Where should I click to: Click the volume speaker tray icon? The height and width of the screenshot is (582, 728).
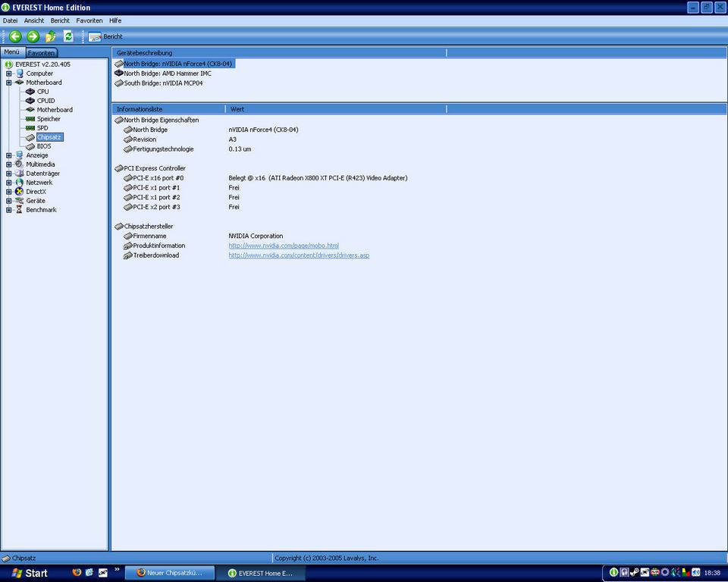pyautogui.click(x=695, y=572)
